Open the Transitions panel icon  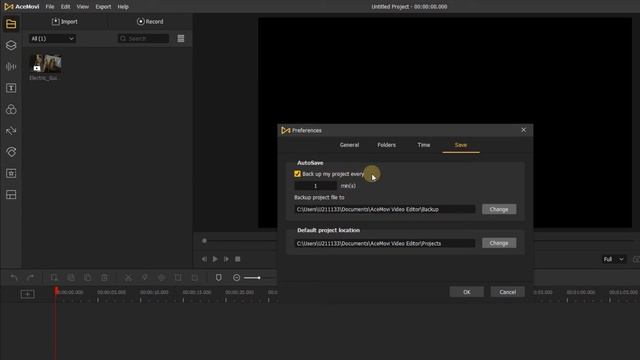point(11,131)
